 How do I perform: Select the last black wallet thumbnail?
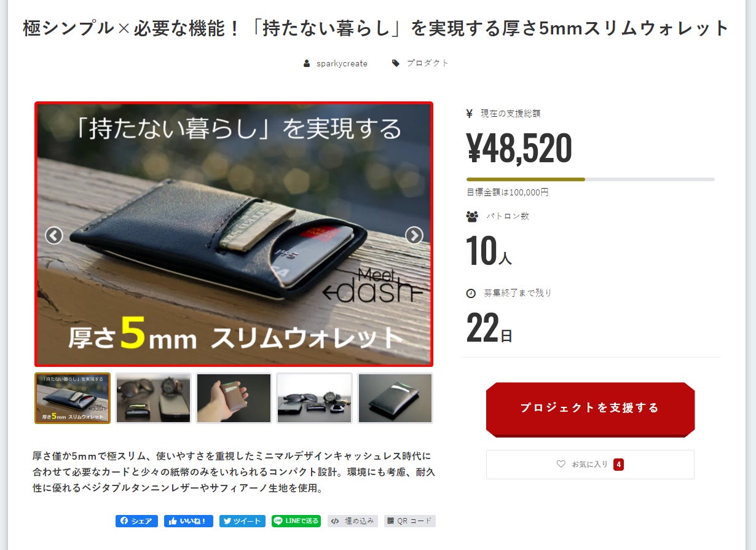pos(395,398)
